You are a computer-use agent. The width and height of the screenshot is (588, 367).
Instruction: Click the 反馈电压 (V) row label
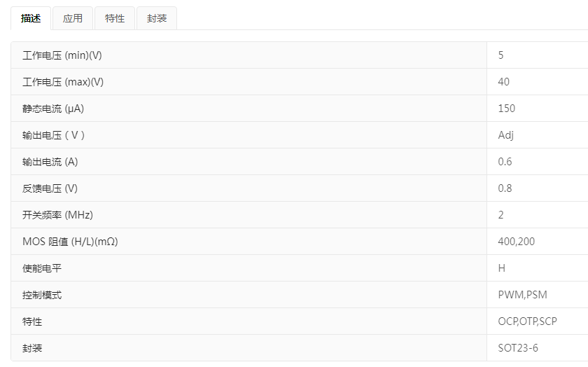[x=50, y=188]
